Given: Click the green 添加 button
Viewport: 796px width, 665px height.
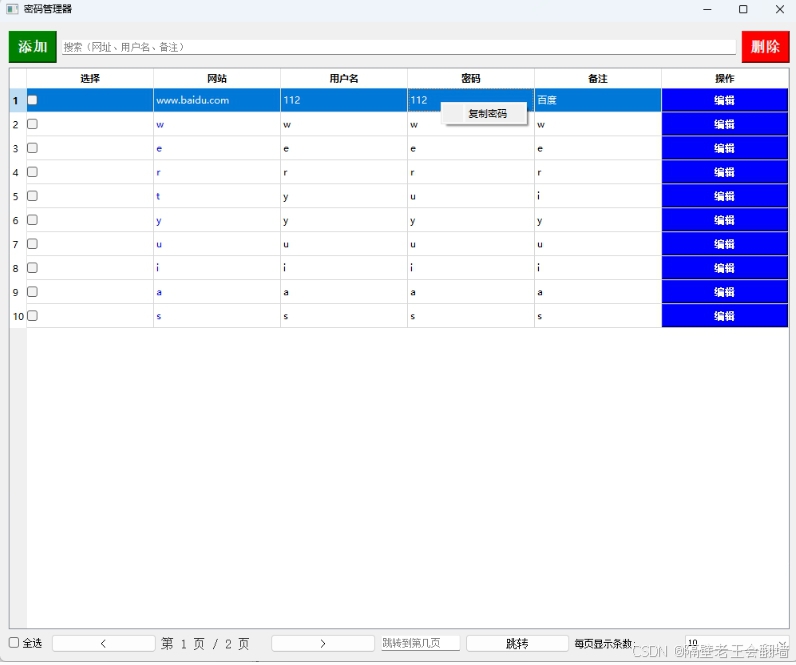Looking at the screenshot, I should (x=32, y=47).
